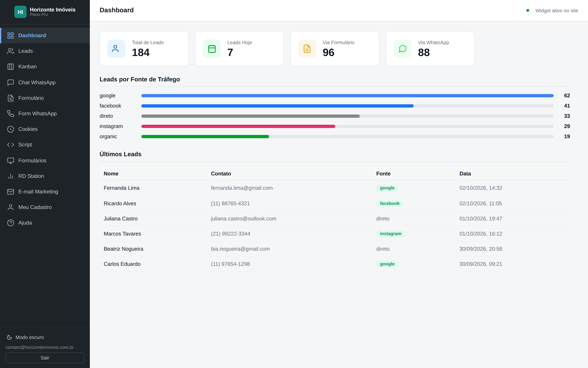Click the 184 total leads value

click(x=141, y=53)
